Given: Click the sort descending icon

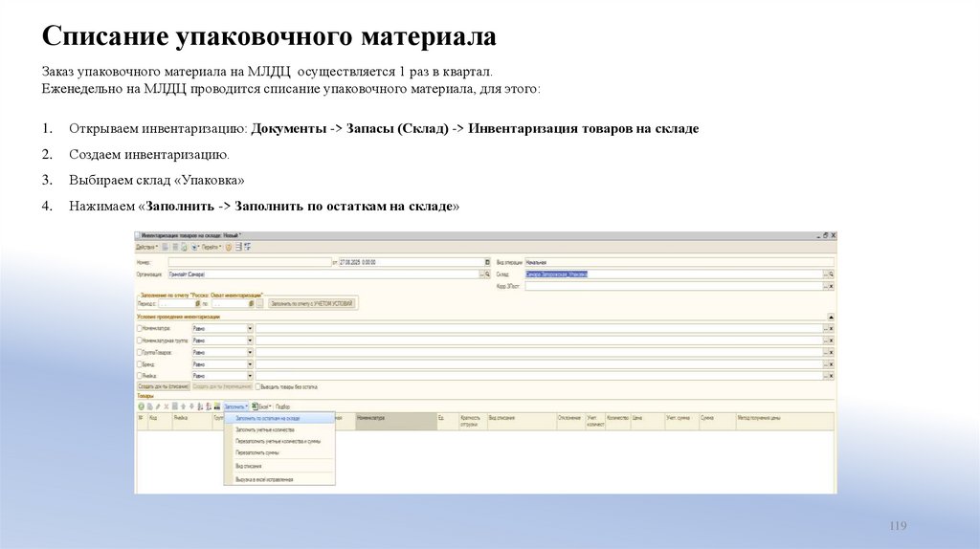Looking at the screenshot, I should pos(208,406).
